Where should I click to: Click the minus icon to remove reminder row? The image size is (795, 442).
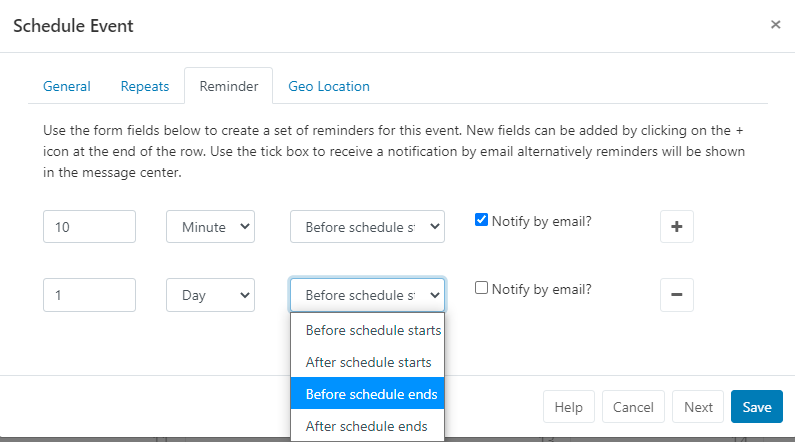click(x=676, y=295)
